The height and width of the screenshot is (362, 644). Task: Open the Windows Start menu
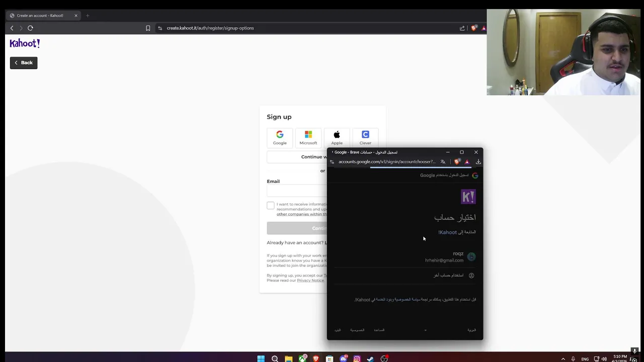[261, 358]
